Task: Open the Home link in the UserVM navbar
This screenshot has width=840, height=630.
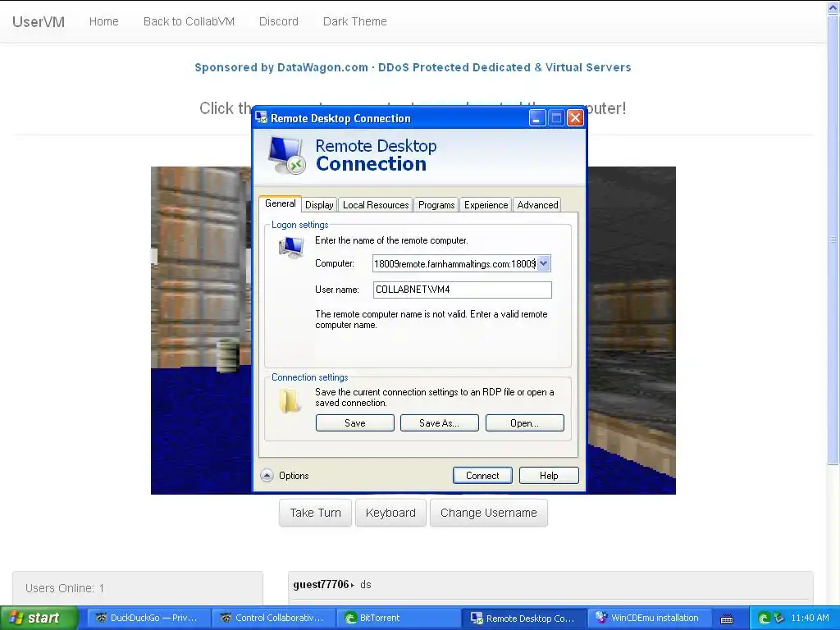Action: [x=104, y=21]
